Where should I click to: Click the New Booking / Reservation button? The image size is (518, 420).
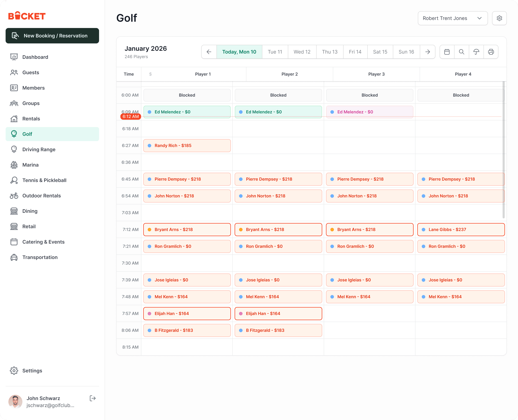click(x=52, y=36)
